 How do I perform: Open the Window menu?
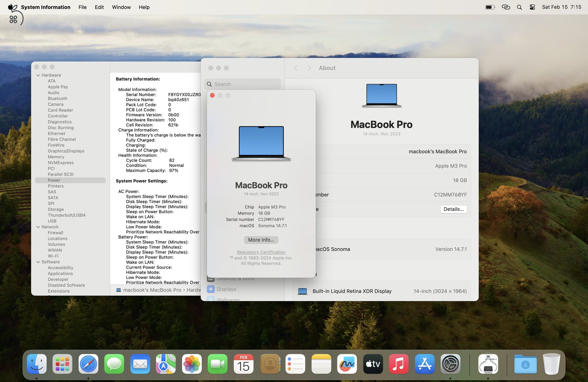(x=121, y=7)
